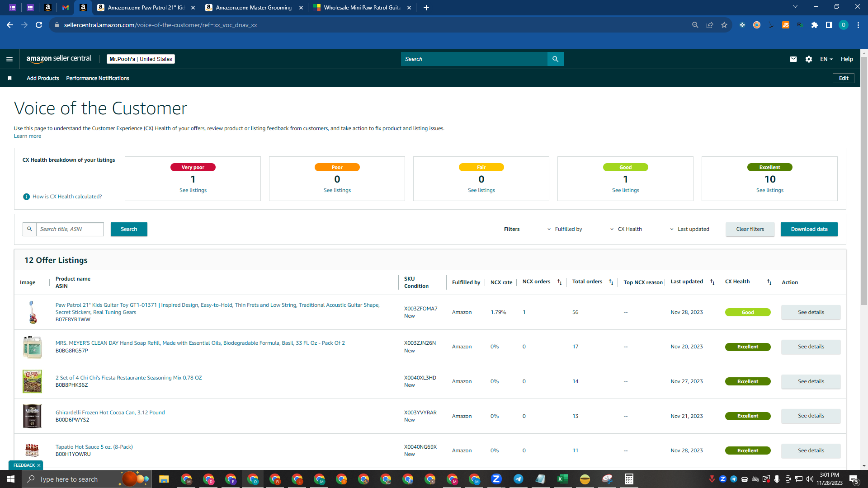Bookmark this page with the star icon
This screenshot has width=868, height=488.
(724, 25)
